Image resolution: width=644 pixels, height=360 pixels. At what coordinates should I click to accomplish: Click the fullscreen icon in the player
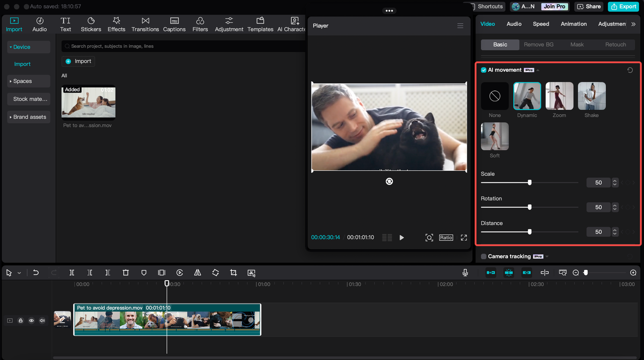click(464, 237)
